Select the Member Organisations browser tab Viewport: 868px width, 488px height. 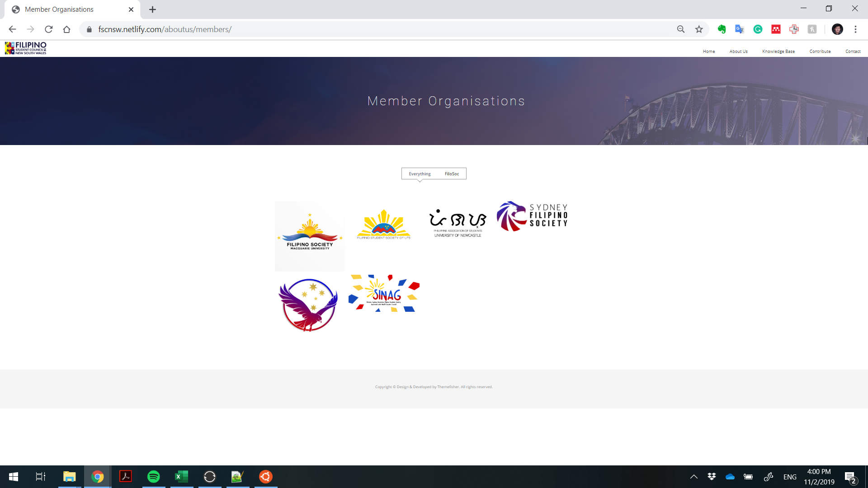(x=72, y=9)
